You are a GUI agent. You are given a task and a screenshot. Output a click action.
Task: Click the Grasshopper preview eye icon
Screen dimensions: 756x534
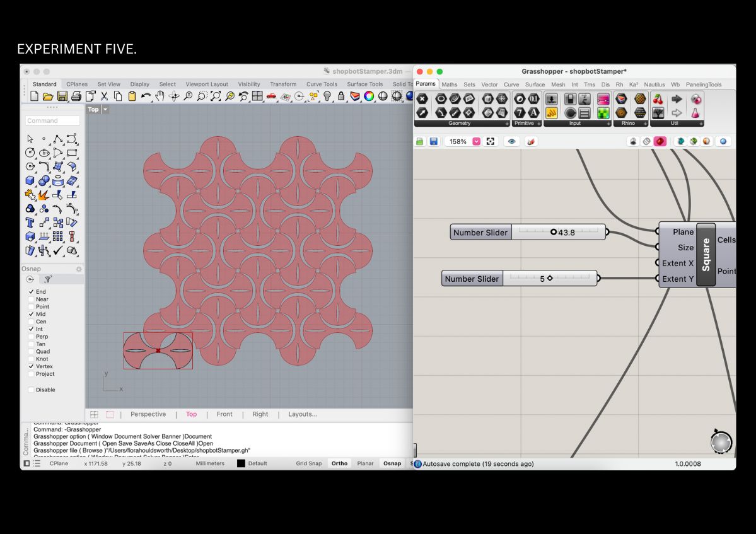point(511,142)
